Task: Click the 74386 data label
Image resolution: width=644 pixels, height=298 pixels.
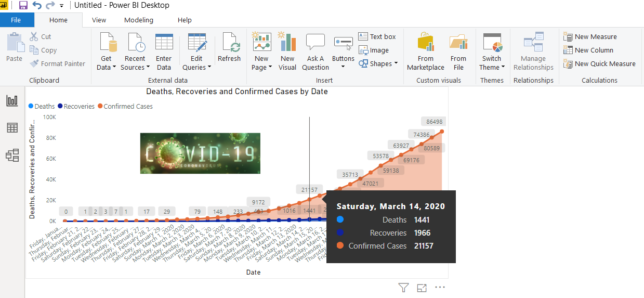Action: click(422, 135)
